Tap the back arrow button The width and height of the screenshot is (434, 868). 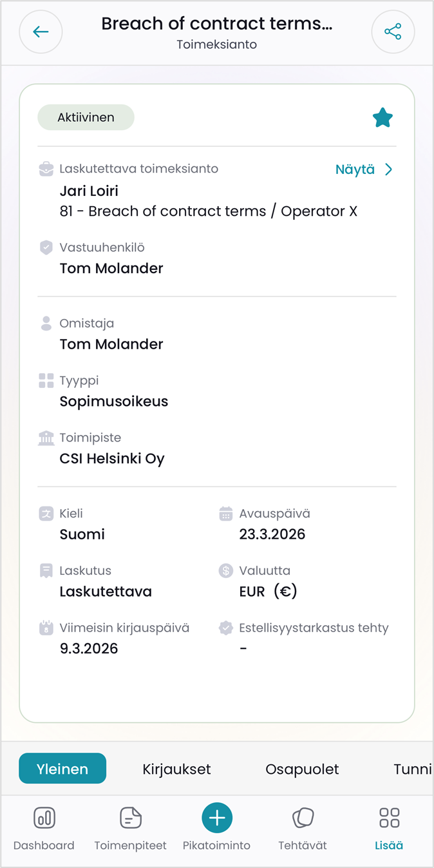[41, 32]
